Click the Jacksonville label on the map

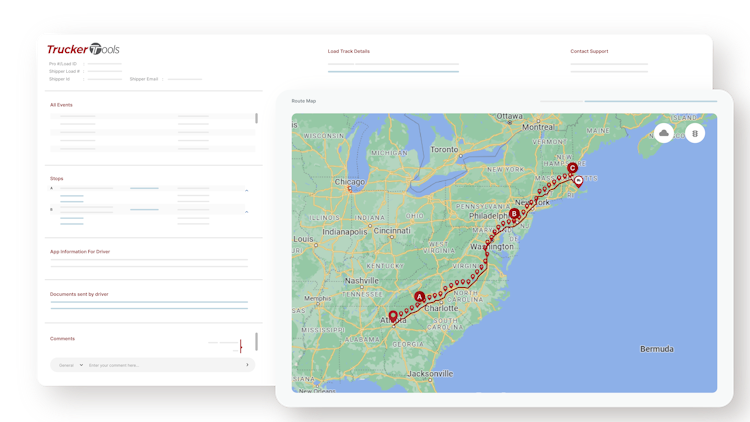click(x=430, y=373)
